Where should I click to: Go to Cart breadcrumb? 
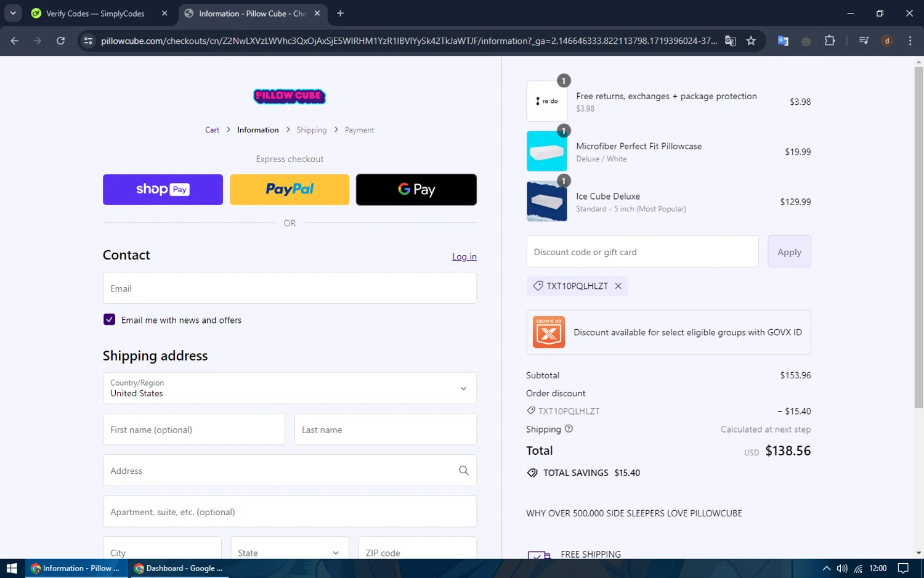pos(212,130)
